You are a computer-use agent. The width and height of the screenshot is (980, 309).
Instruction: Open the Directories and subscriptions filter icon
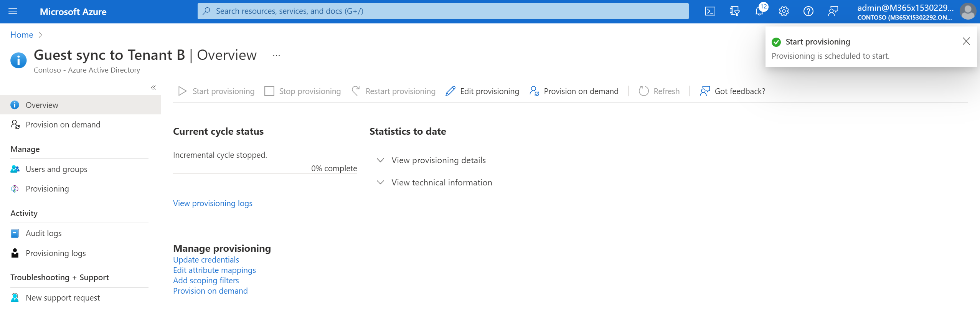[x=734, y=12]
